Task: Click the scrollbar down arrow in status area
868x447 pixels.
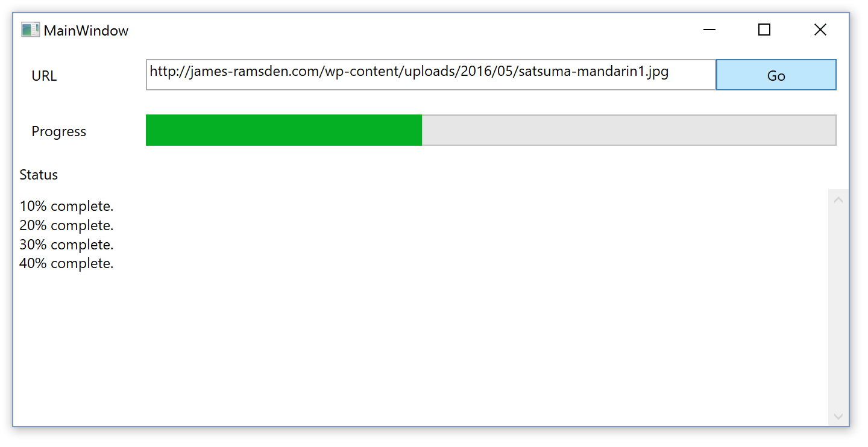Action: [x=838, y=416]
